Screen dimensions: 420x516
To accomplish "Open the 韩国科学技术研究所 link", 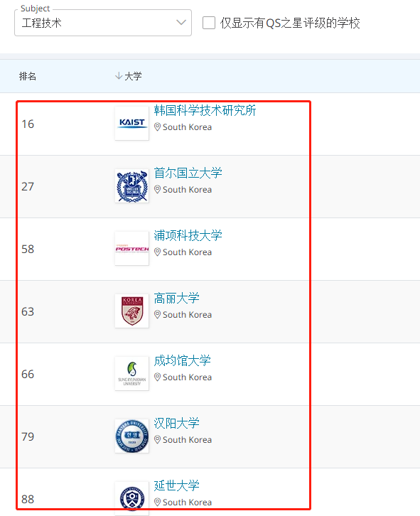I will click(205, 111).
